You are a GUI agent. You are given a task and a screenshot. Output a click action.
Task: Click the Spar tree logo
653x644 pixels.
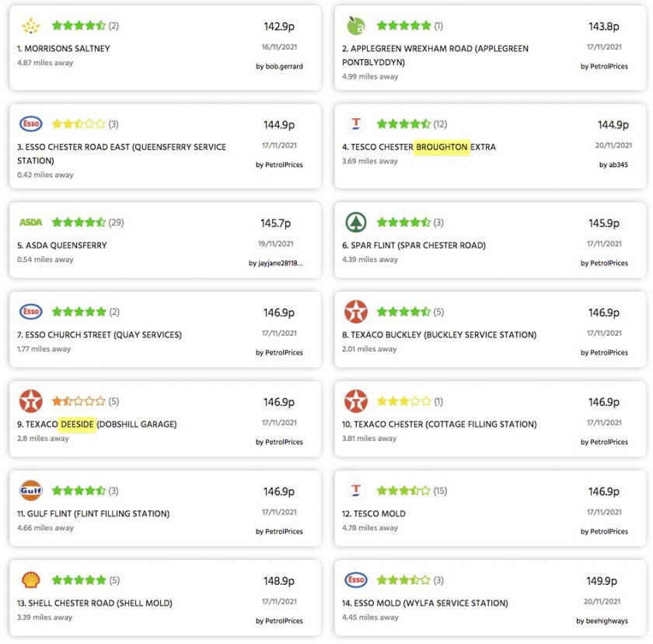[356, 222]
